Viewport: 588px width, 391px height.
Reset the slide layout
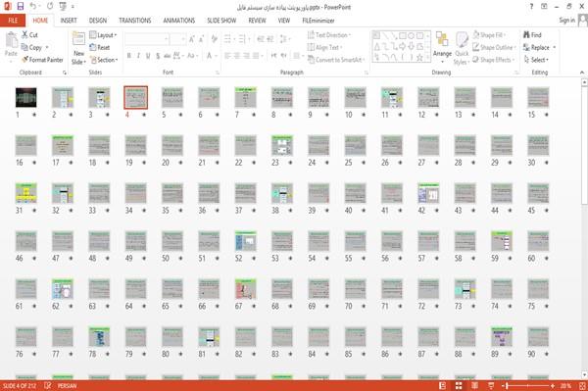100,47
